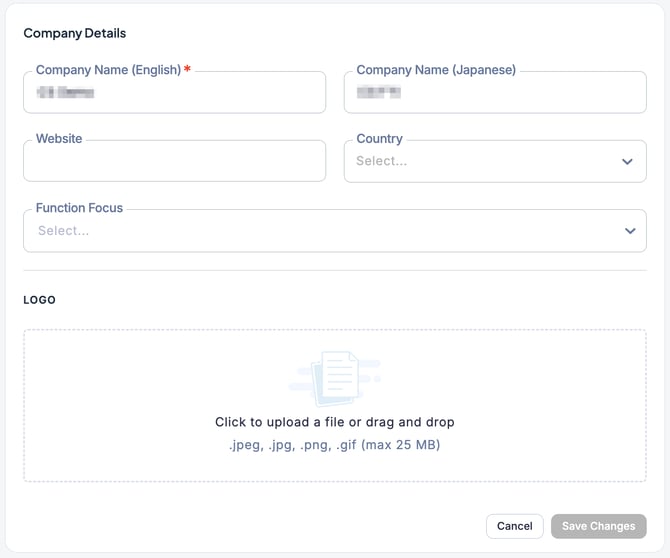The image size is (670, 558).
Task: Click the Save Changes button
Action: [x=598, y=526]
